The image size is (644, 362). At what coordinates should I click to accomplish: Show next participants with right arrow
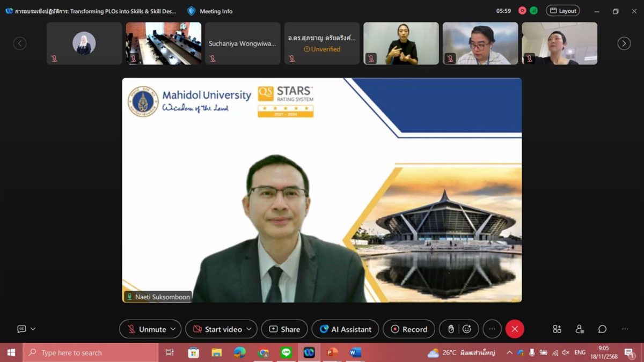tap(624, 43)
